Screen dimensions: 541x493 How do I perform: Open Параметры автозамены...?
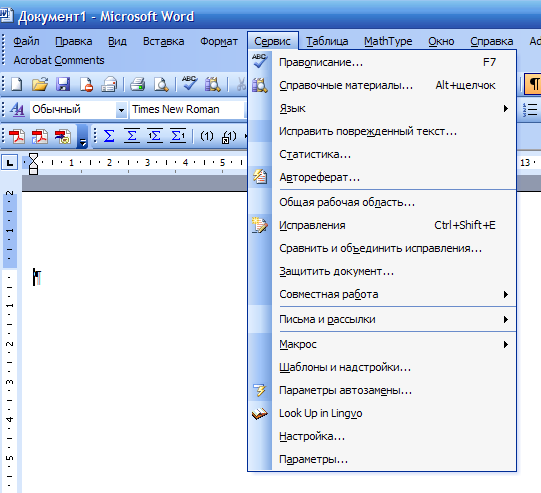click(x=382, y=390)
